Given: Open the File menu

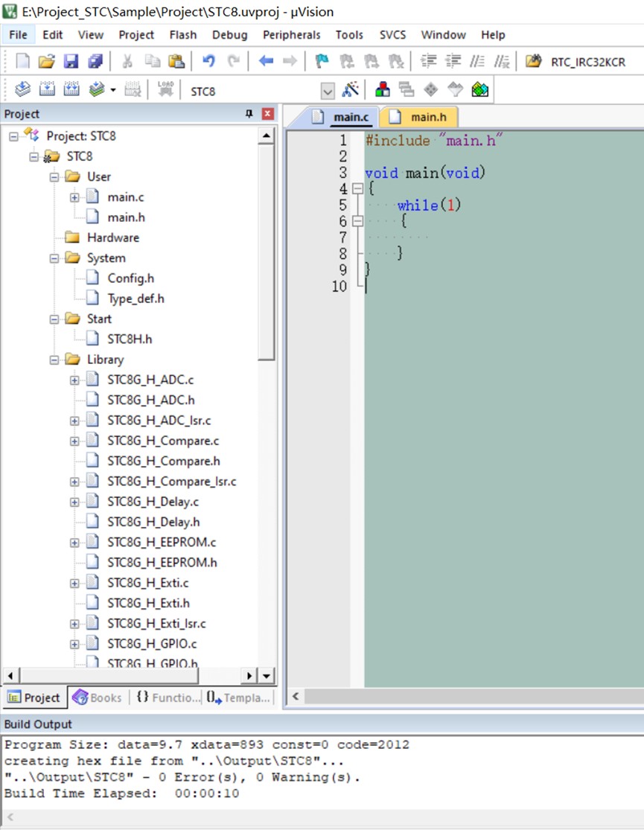Looking at the screenshot, I should click(18, 35).
